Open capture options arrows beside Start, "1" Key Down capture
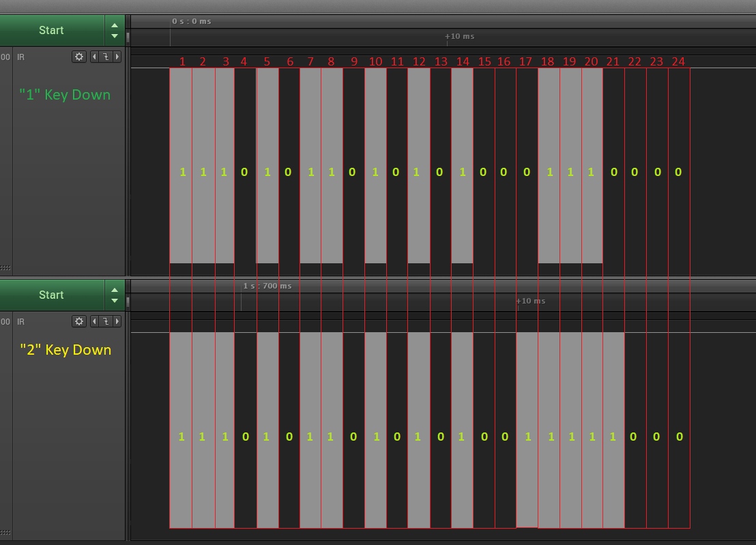The width and height of the screenshot is (756, 545). pos(115,31)
